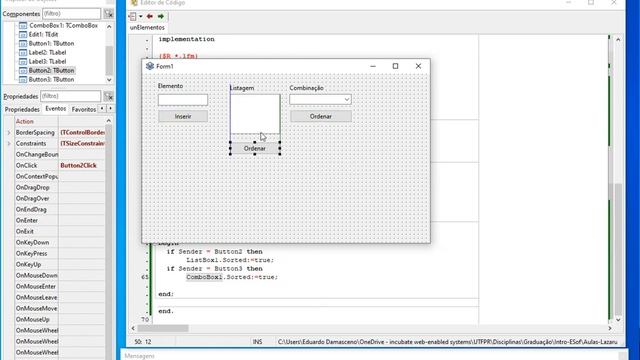The image size is (640, 360).
Task: Click the right tab scroll arrow in inspector
Action: click(110, 109)
